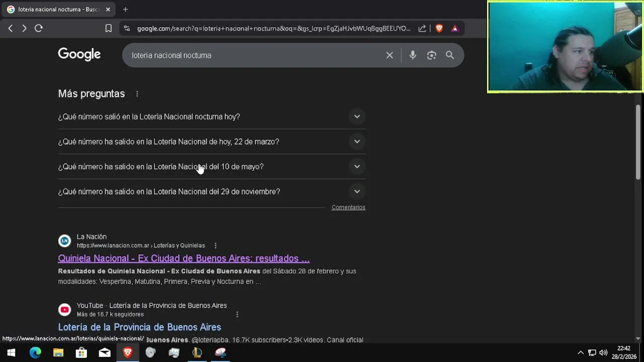Click La Nación source name
644x362 pixels.
[x=92, y=237]
